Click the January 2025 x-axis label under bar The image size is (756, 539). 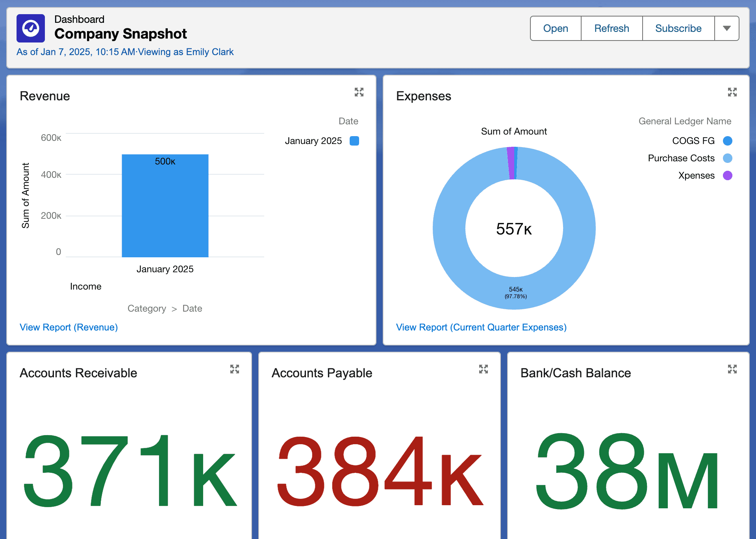click(x=165, y=269)
